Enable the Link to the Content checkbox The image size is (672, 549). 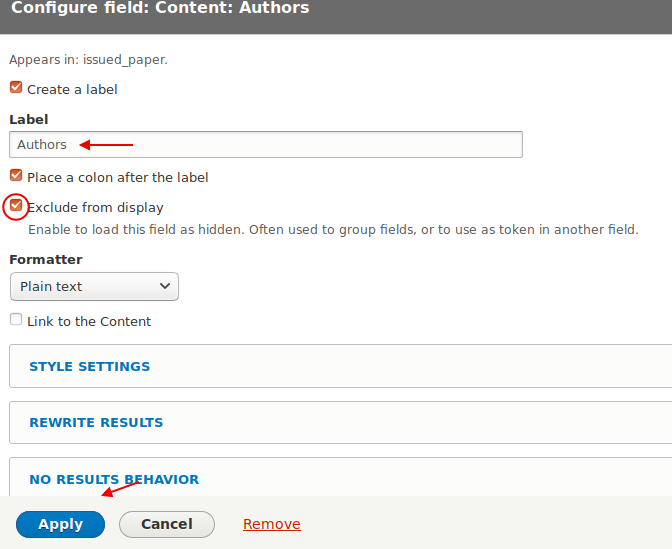tap(16, 320)
